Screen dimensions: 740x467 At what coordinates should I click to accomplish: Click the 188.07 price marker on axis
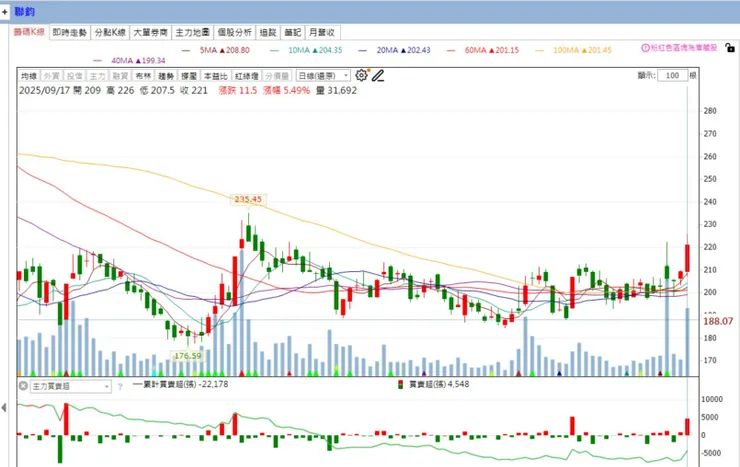tap(718, 321)
